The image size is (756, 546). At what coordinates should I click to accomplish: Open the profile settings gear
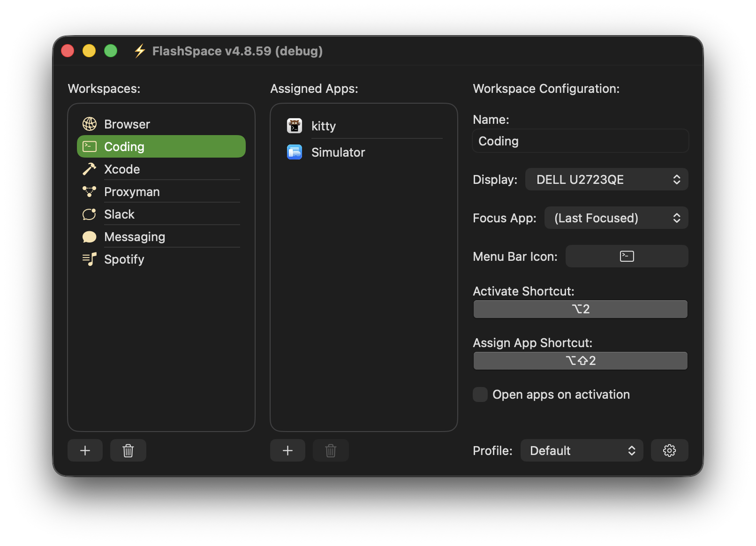pos(669,450)
